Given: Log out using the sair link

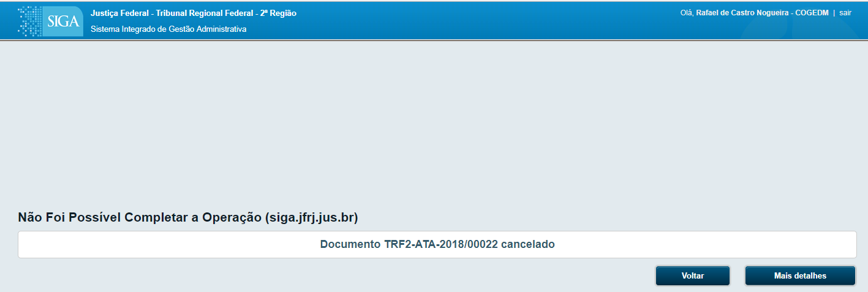Looking at the screenshot, I should coord(845,13).
